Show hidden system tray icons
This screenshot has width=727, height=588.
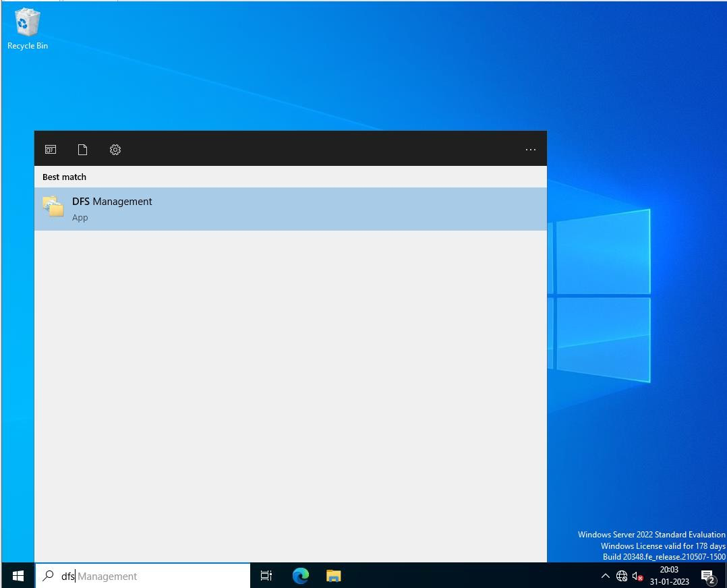click(x=605, y=576)
